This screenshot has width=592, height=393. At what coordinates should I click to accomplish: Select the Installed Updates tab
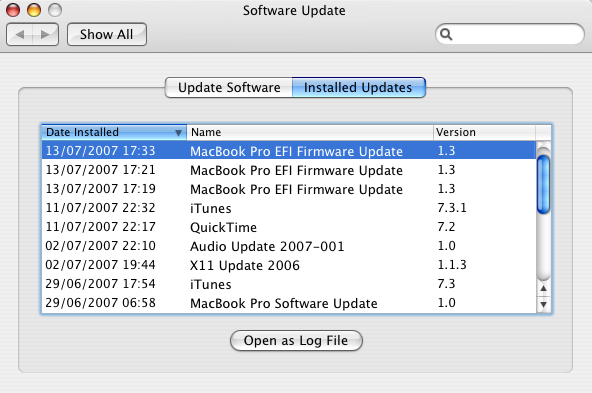click(359, 88)
